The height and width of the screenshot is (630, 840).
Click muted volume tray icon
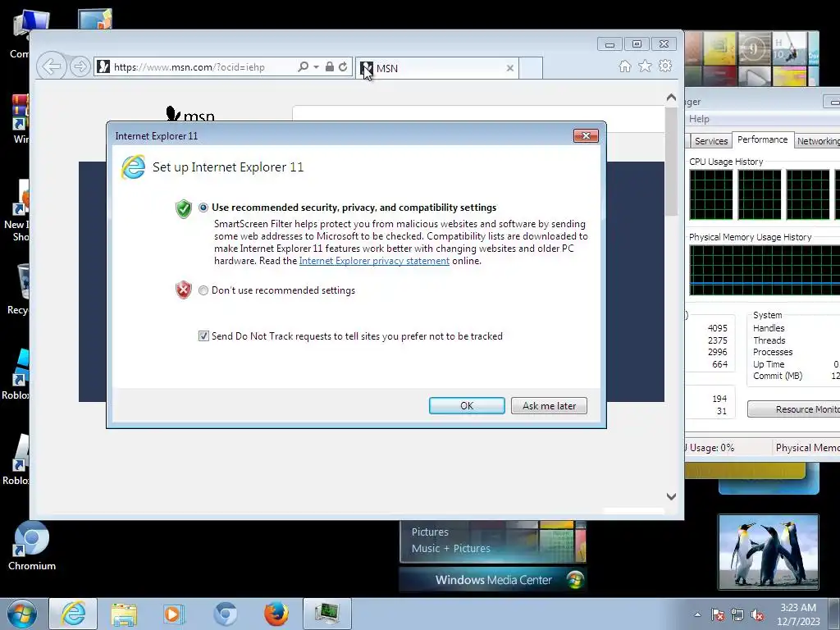tap(757, 615)
